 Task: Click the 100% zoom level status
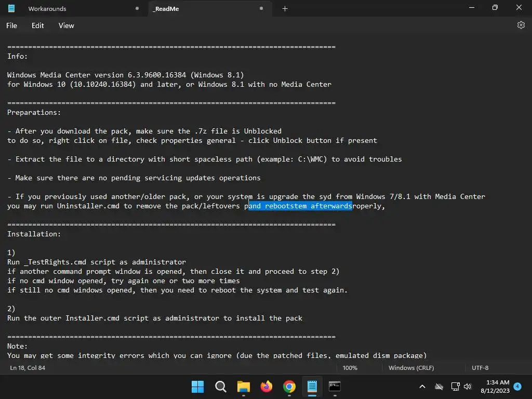coord(350,368)
